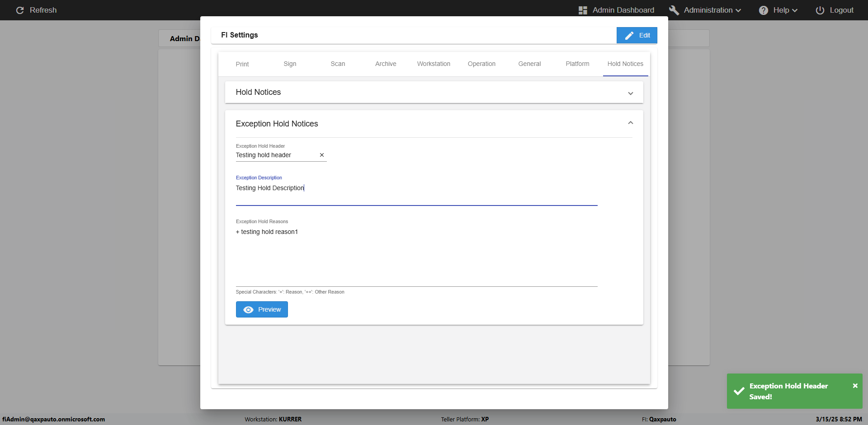Open the Platform tab
868x425 pixels.
click(x=577, y=64)
